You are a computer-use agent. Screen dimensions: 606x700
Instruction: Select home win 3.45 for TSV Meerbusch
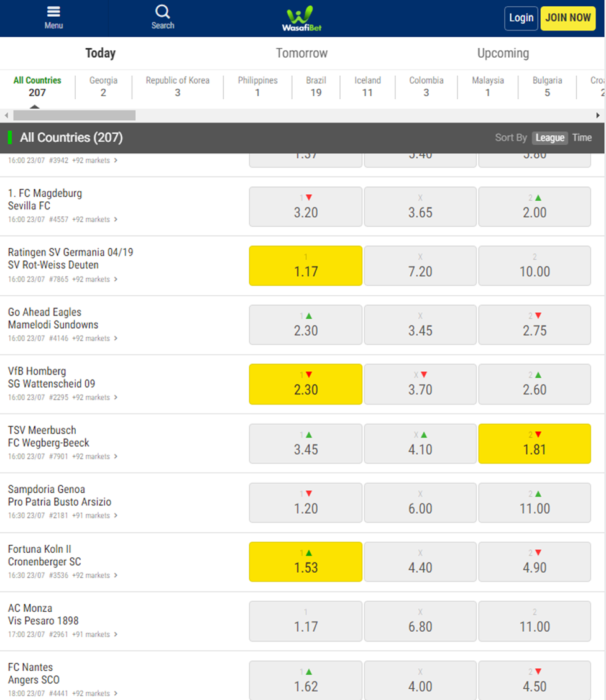click(305, 443)
